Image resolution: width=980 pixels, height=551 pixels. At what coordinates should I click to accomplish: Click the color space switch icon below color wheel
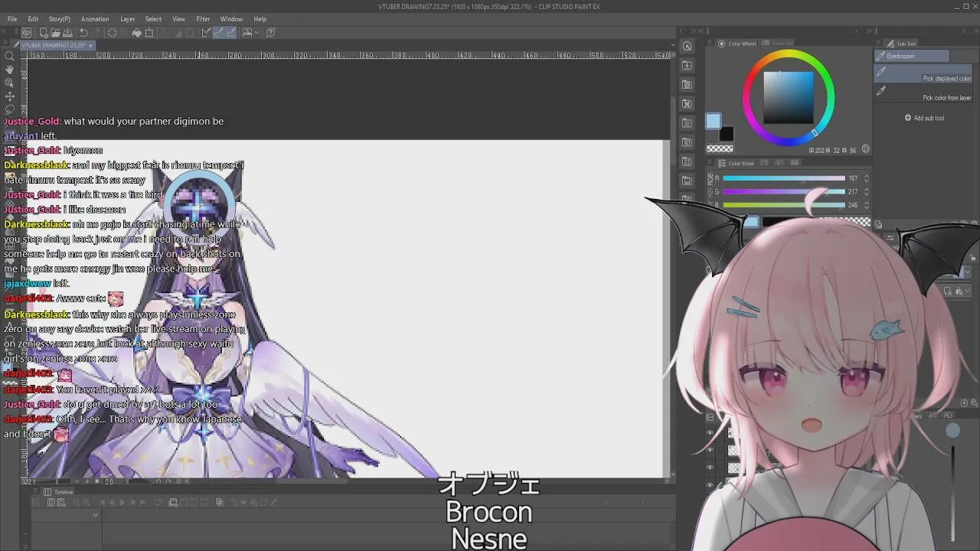(x=866, y=148)
